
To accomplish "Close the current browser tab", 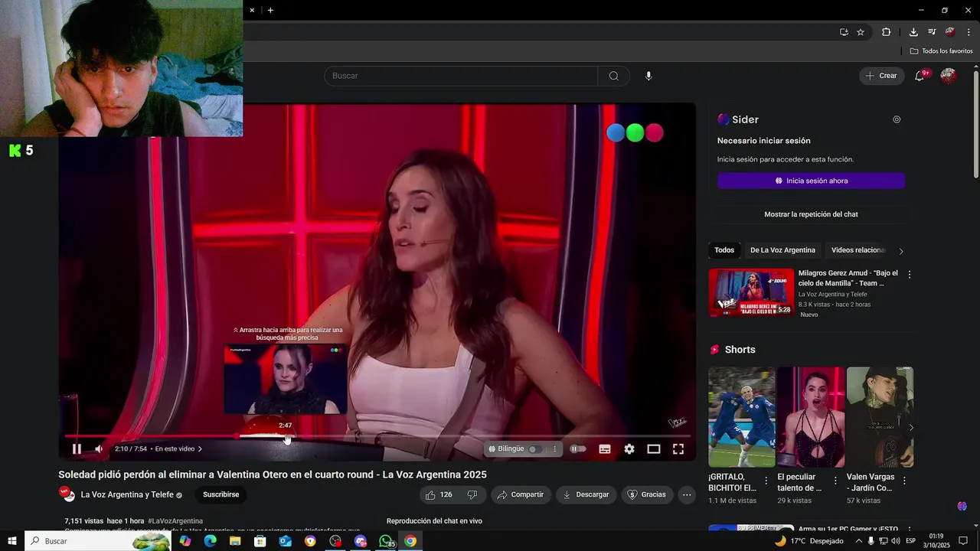I will (x=252, y=10).
